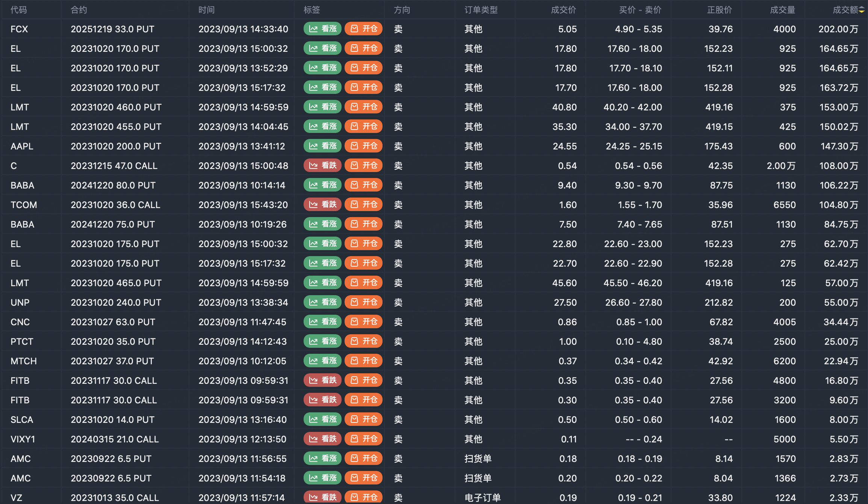Click the 看跌 tag in VZ row
The image size is (868, 504).
(x=322, y=497)
